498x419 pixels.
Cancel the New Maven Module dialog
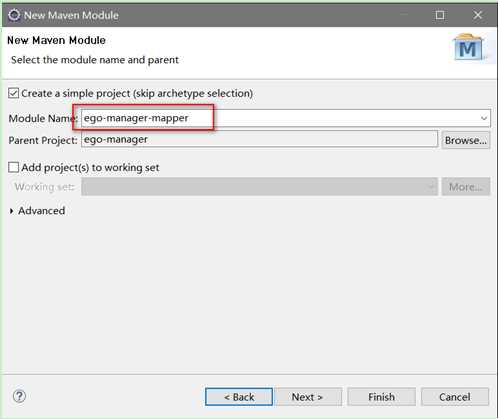tap(455, 397)
